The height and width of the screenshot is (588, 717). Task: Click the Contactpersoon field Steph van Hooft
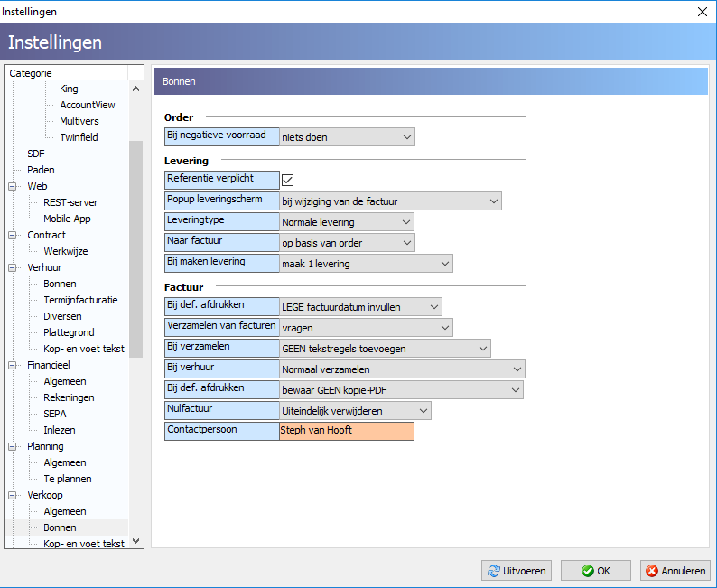347,431
